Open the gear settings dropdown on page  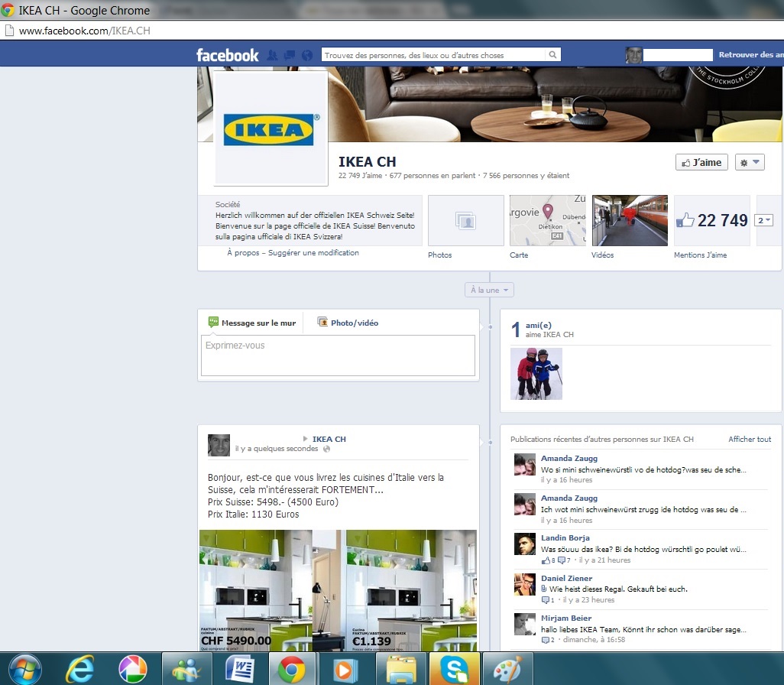pos(750,162)
